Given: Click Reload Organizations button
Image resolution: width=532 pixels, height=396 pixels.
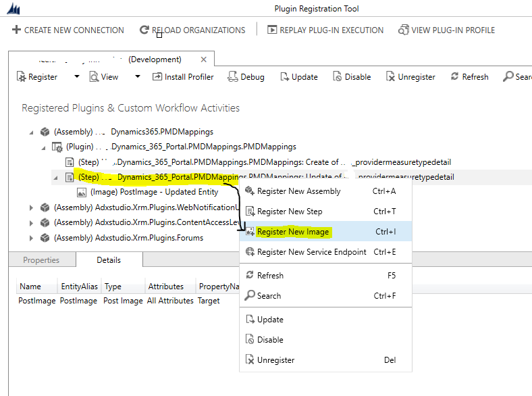Looking at the screenshot, I should pos(192,30).
